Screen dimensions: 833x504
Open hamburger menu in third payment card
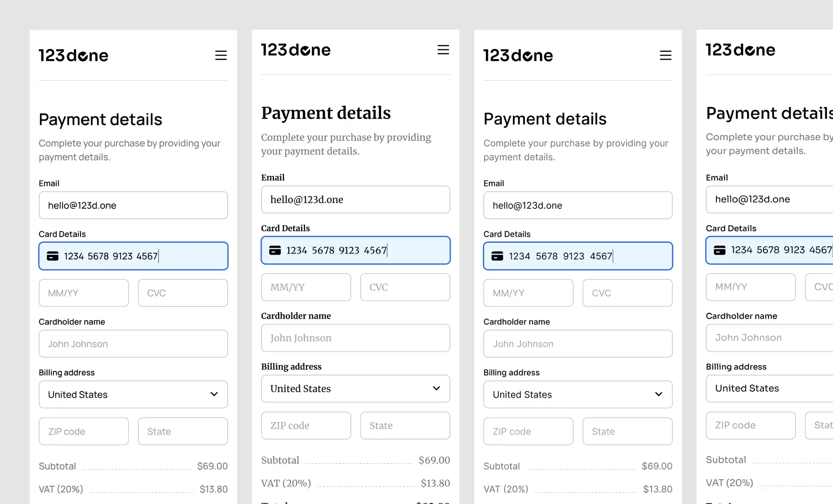[666, 56]
